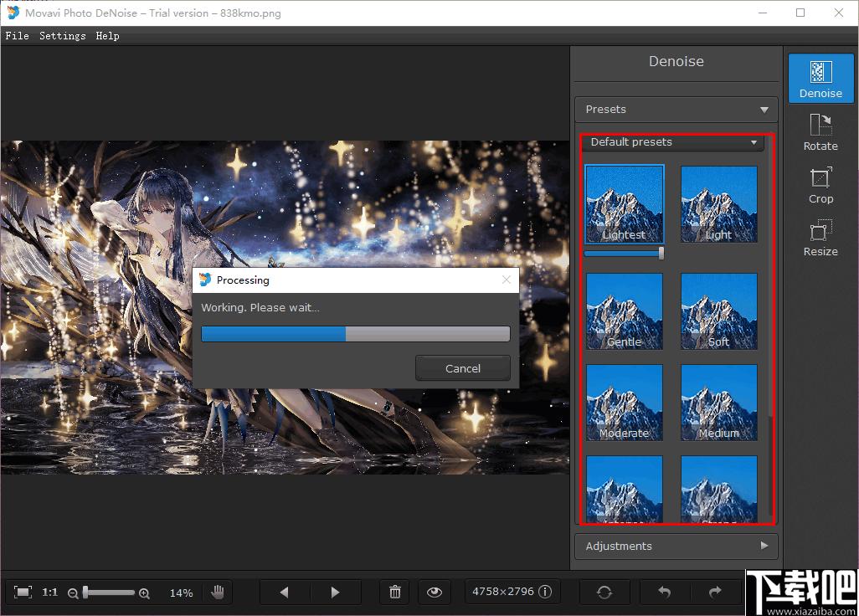Click the zoom in magnifier

coord(144,593)
